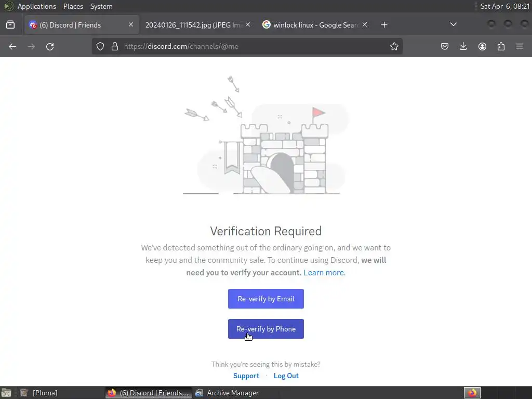Switch to Discord Firefox taskbar entry
The width and height of the screenshot is (532, 399).
(148, 393)
